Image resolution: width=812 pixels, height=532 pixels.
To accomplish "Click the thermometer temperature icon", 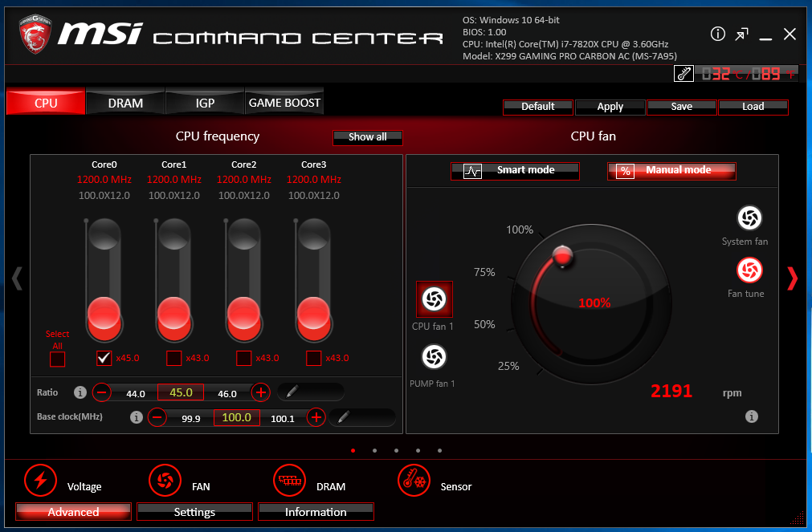I will point(683,74).
